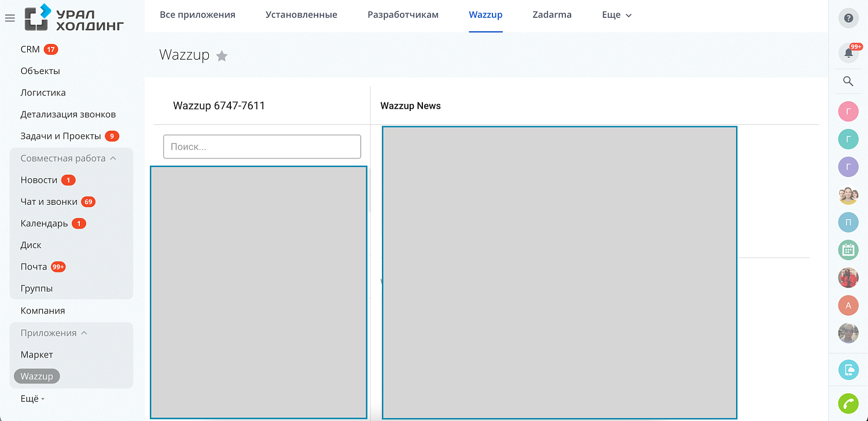Viewport: 868px width, 421px height.
Task: Click the Поиск search field
Action: (x=262, y=146)
